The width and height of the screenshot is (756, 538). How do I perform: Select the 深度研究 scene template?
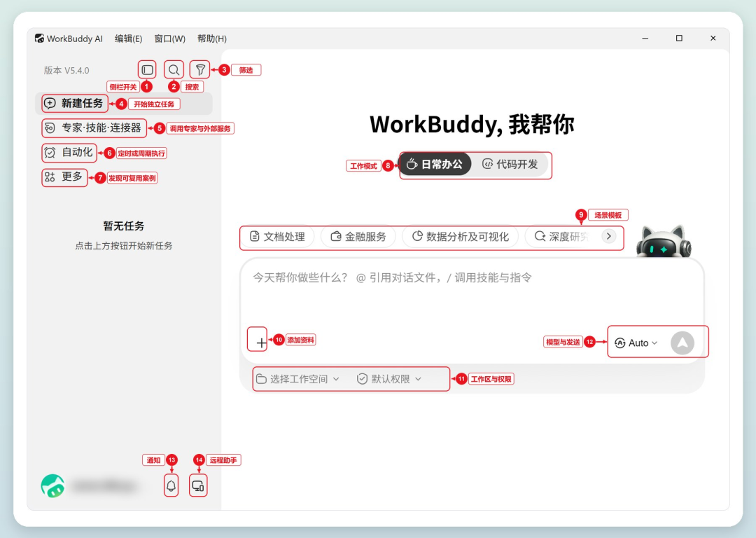coord(561,237)
